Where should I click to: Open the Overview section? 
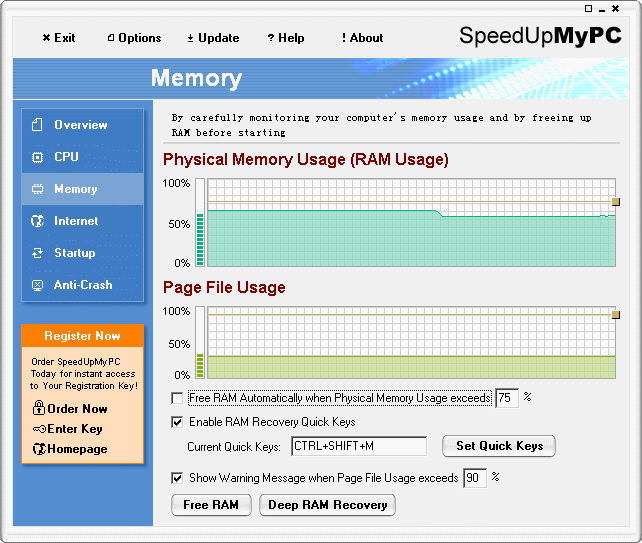pyautogui.click(x=82, y=125)
